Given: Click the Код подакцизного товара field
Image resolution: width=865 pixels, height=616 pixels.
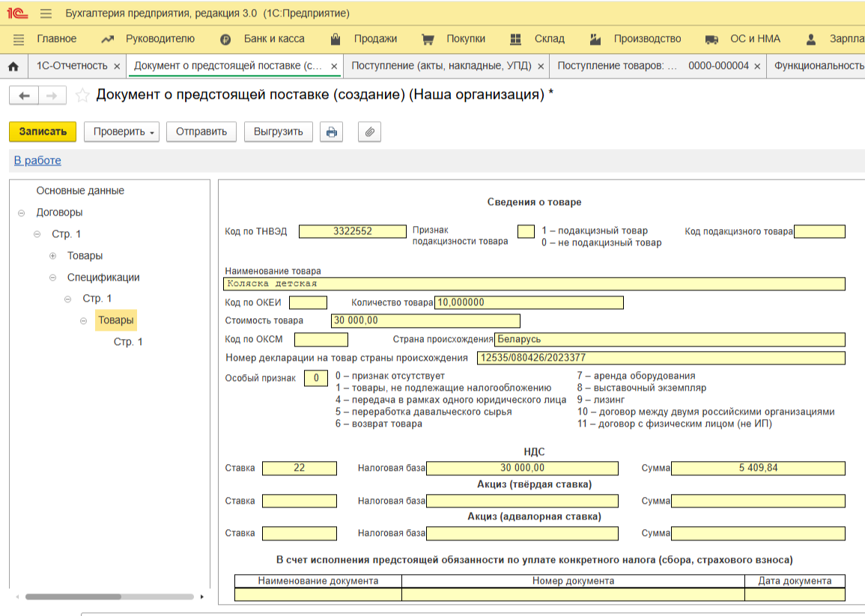Looking at the screenshot, I should click(819, 231).
